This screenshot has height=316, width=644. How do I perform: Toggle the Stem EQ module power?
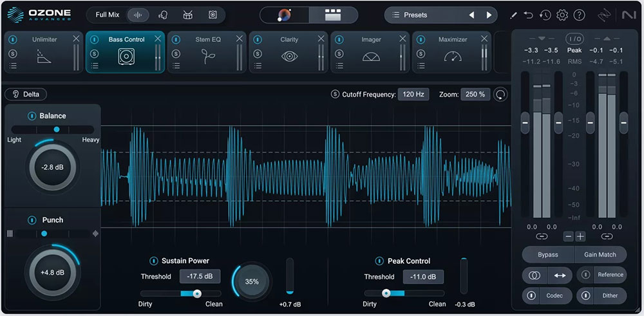pyautogui.click(x=176, y=40)
